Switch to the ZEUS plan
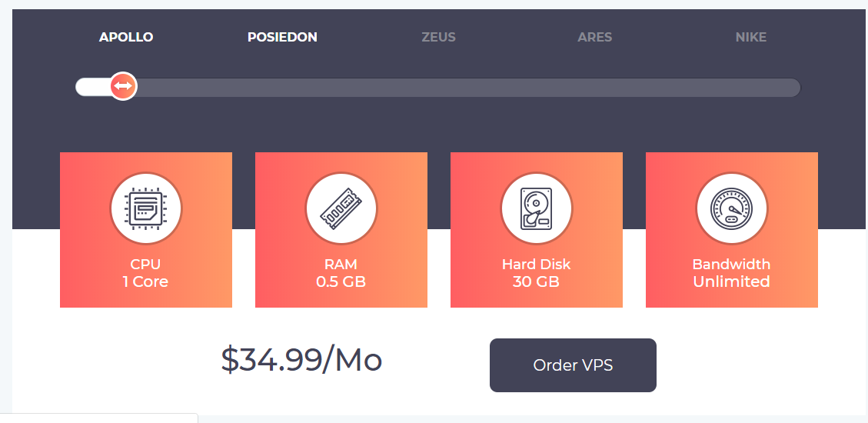 point(438,37)
